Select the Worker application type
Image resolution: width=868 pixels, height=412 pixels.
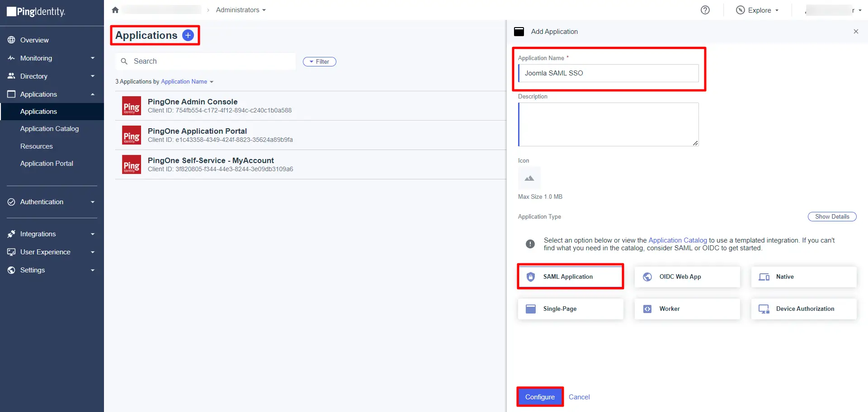[687, 309]
